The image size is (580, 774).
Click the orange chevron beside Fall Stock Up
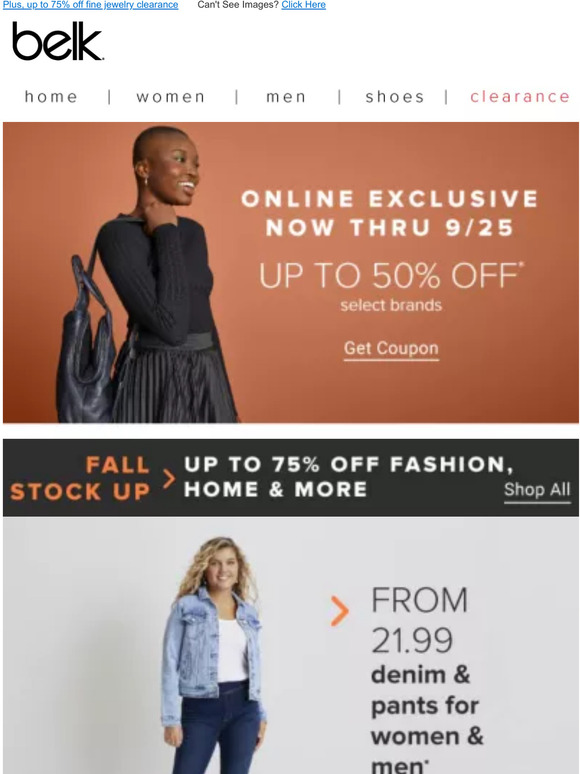(x=169, y=478)
